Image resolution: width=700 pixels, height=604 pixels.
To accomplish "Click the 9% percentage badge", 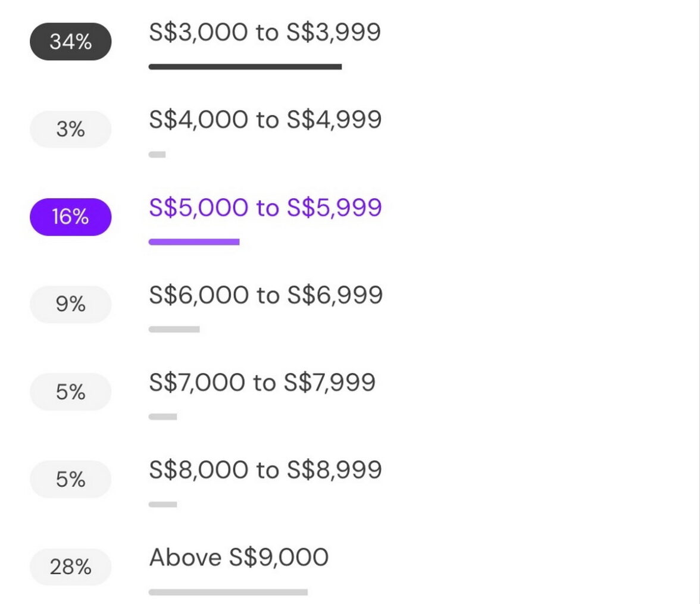I will [70, 304].
